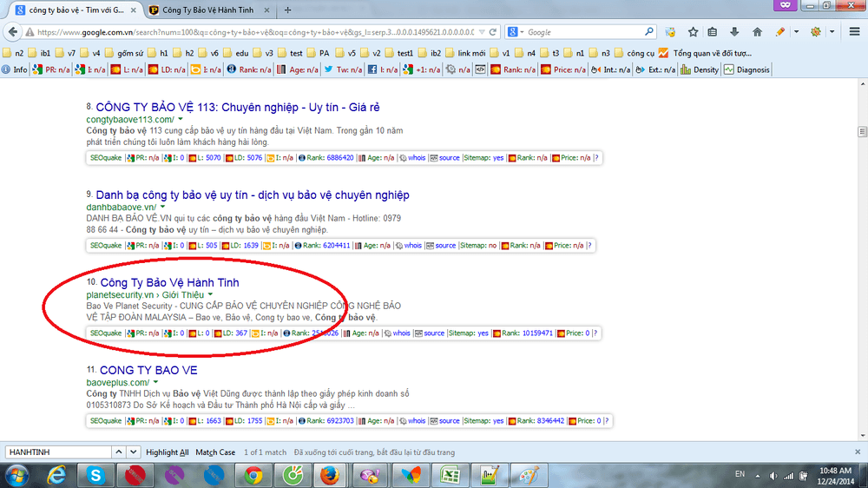Screen dimensions: 868x488
Task: Bookmark this page with the star icon
Action: pyautogui.click(x=693, y=32)
